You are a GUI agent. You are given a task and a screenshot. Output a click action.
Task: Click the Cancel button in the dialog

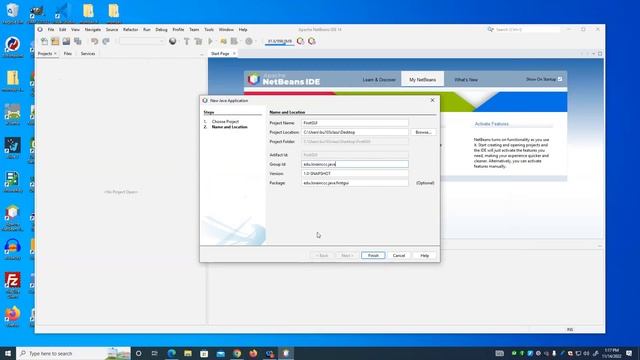pos(399,256)
